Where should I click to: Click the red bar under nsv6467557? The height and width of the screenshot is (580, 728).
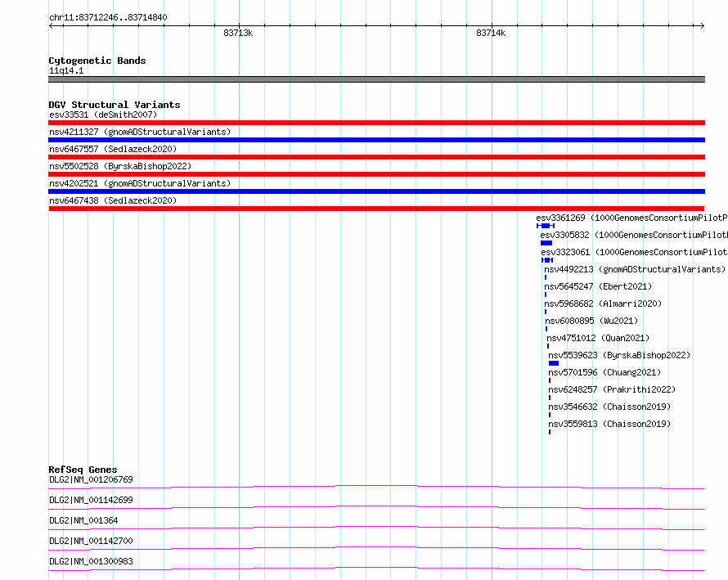click(376, 157)
